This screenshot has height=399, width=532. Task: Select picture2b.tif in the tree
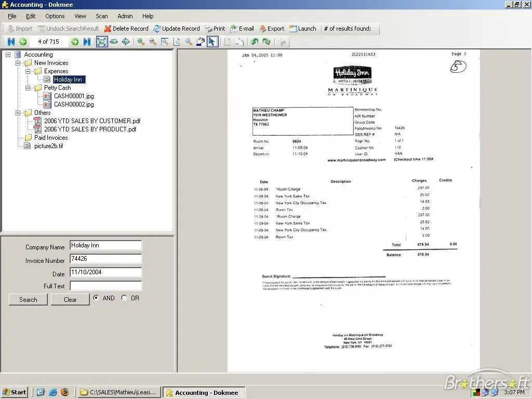click(x=48, y=146)
